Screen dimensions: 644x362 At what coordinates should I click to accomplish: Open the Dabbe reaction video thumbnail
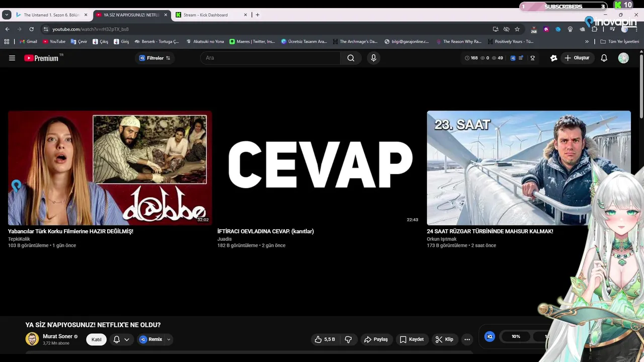tap(110, 168)
